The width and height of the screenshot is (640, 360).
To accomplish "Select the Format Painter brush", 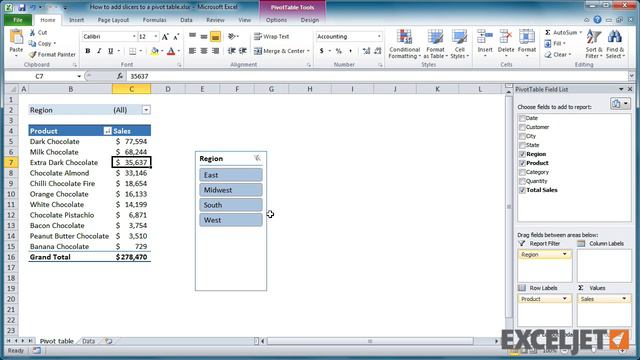I will (x=33, y=54).
